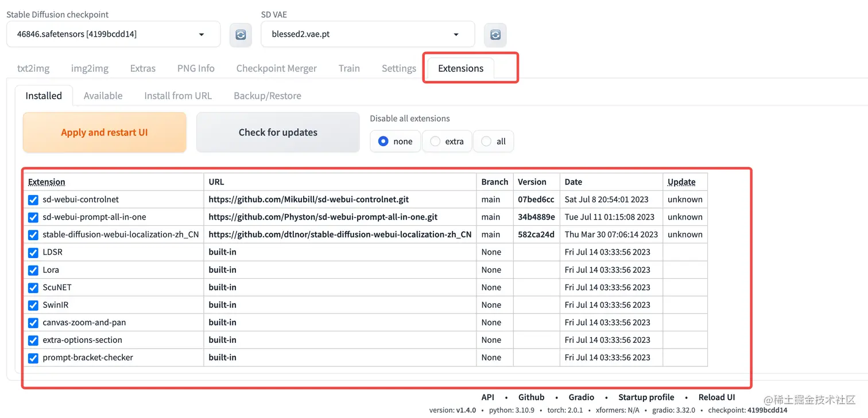Click the Reload UI link
Viewport: 868px width, 418px height.
716,397
